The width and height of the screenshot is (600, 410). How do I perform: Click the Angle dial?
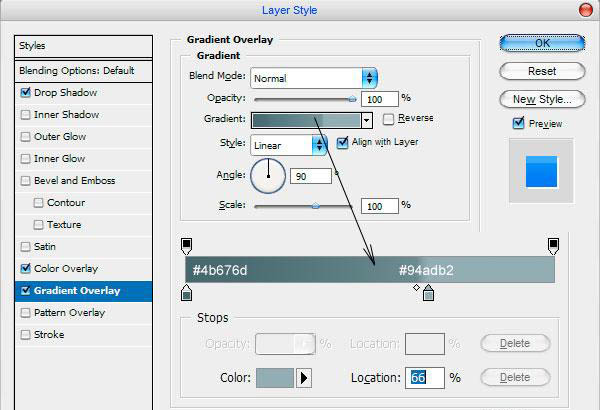[268, 176]
